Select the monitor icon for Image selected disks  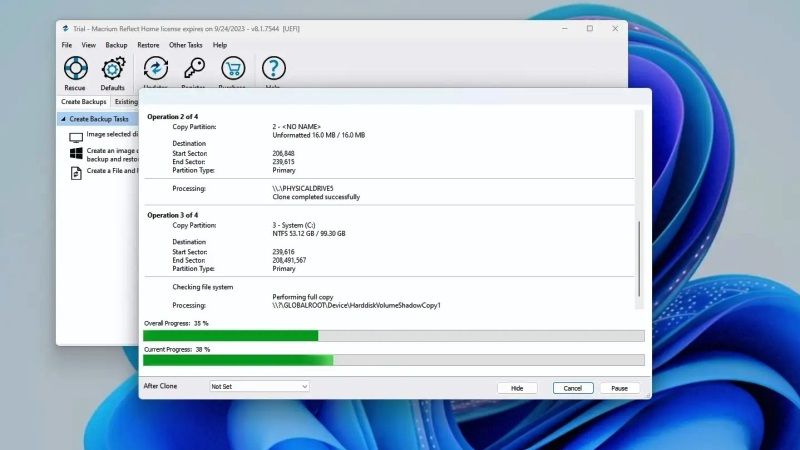(x=76, y=137)
